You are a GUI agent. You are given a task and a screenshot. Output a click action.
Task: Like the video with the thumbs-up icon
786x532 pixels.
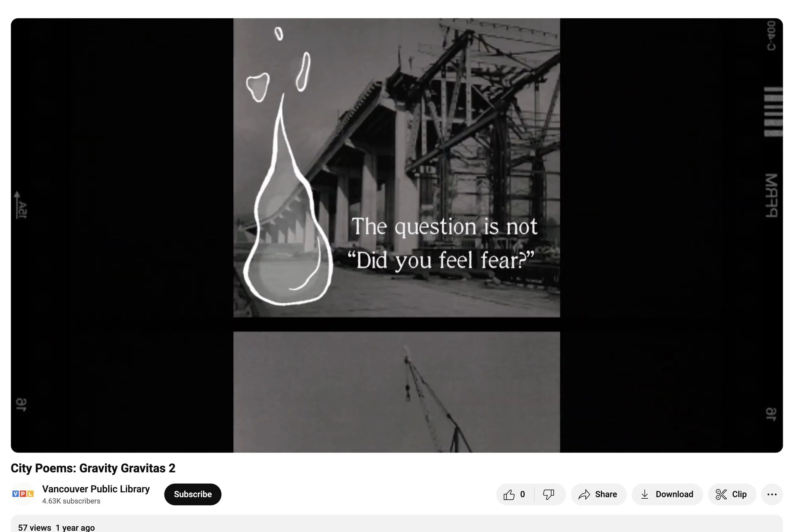[x=509, y=495]
